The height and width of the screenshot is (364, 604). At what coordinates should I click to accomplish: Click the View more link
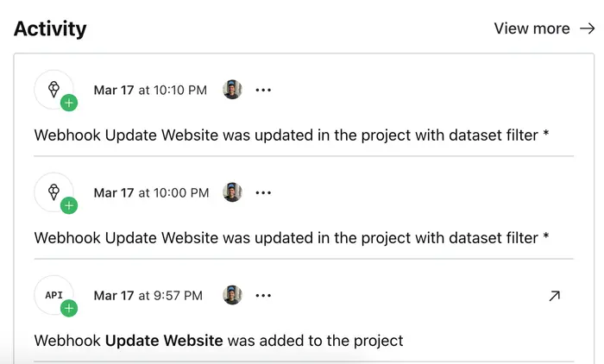tap(532, 28)
